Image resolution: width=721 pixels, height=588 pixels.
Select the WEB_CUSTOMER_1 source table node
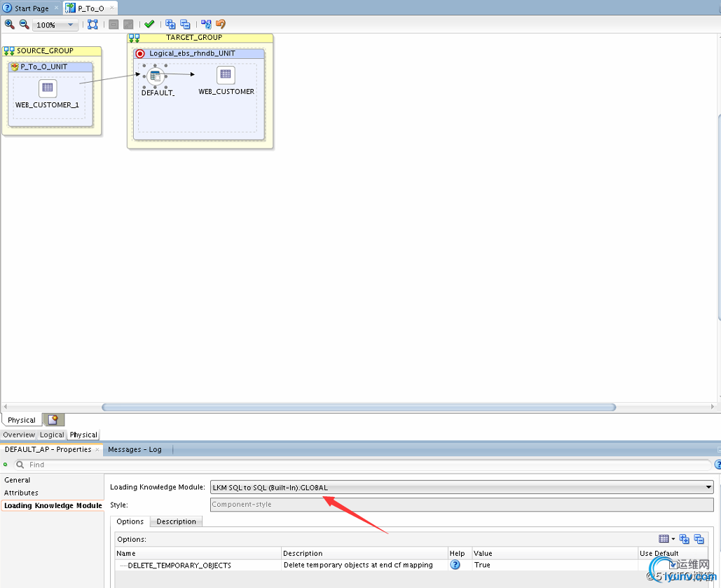48,95
